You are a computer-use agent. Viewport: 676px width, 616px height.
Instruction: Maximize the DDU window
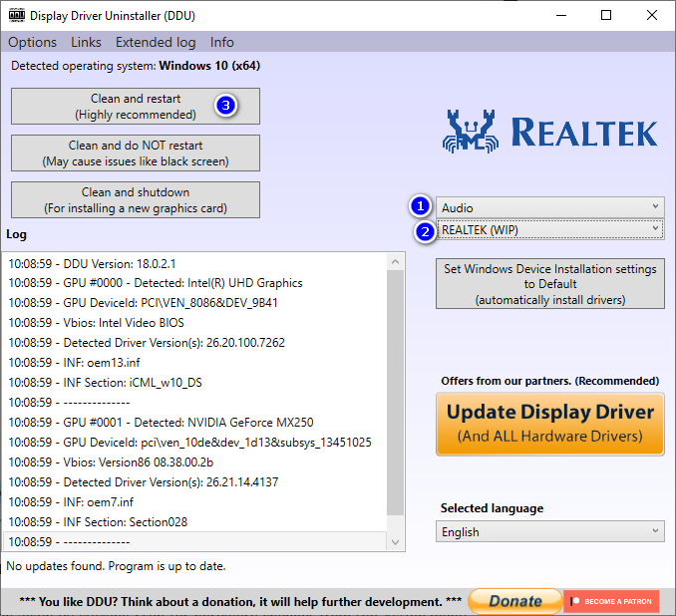coord(606,16)
